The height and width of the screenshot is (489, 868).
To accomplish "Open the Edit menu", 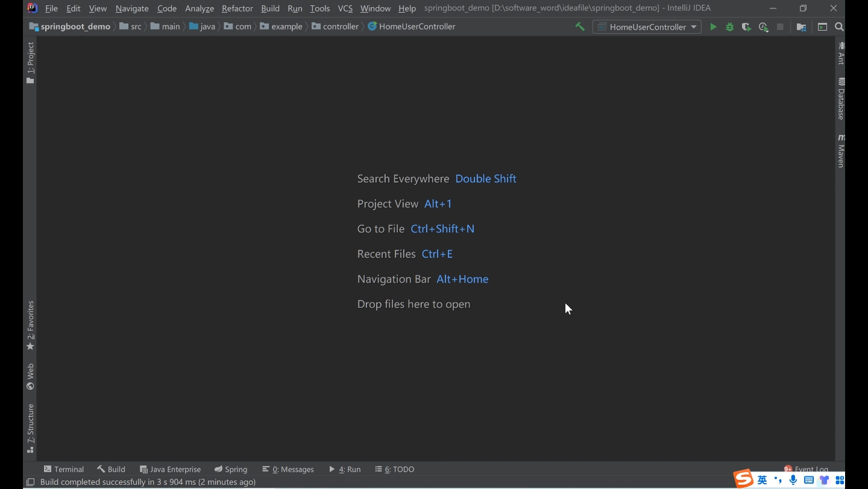I will pyautogui.click(x=73, y=8).
